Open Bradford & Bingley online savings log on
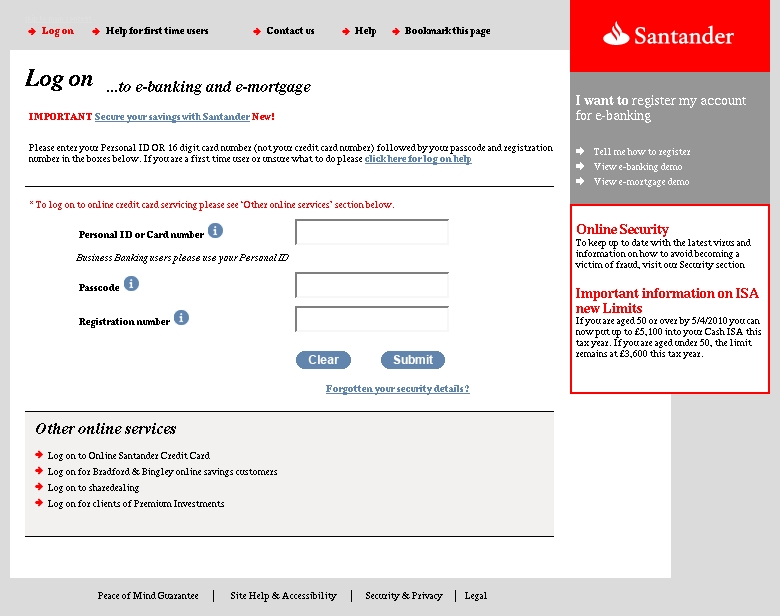The height and width of the screenshot is (616, 780). pyautogui.click(x=162, y=471)
